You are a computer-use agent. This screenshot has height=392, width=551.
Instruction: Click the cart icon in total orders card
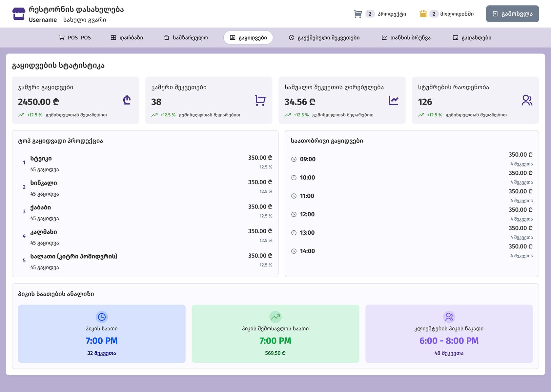(260, 100)
